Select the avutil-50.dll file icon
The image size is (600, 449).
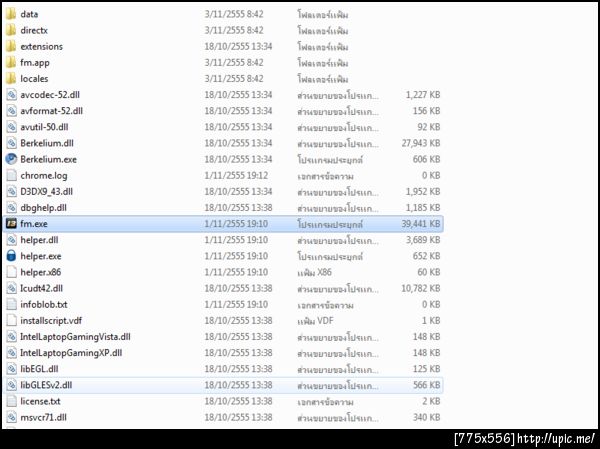[11, 127]
